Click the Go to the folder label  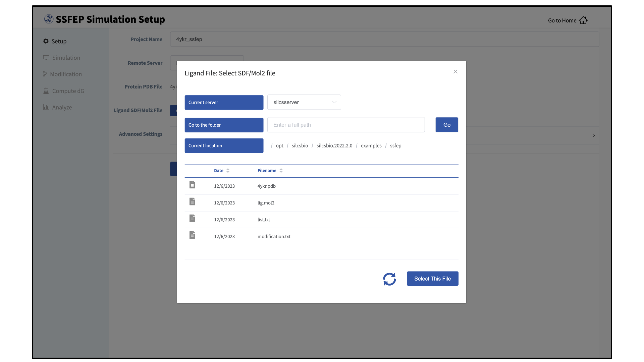(224, 125)
